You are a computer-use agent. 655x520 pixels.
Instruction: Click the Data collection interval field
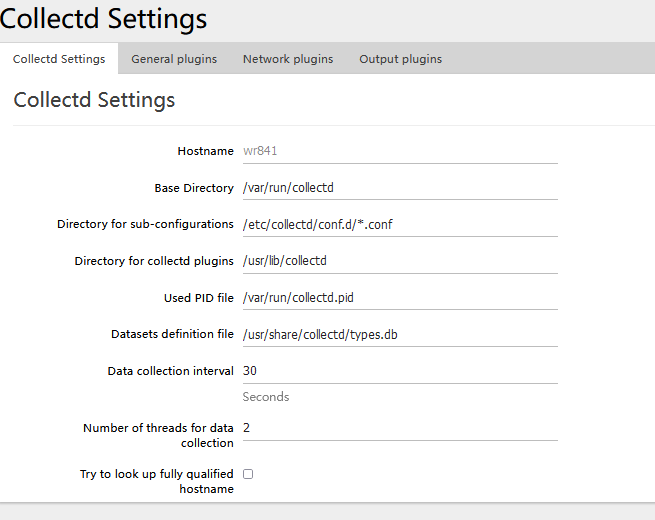(x=400, y=371)
